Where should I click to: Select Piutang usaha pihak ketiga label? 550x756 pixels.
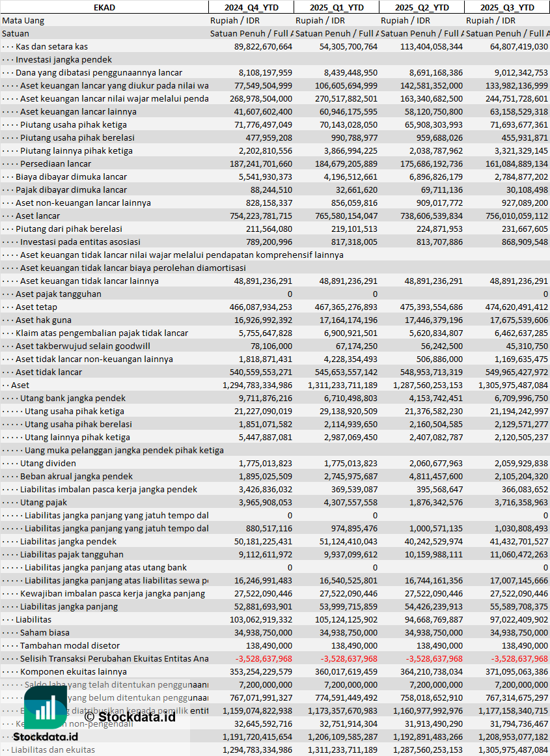pyautogui.click(x=74, y=124)
